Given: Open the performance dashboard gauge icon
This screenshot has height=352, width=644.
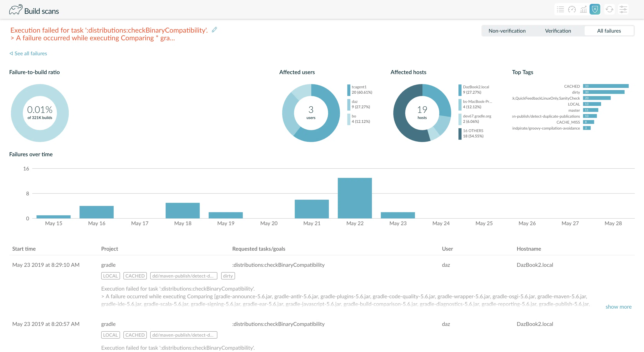Looking at the screenshot, I should click(x=572, y=10).
